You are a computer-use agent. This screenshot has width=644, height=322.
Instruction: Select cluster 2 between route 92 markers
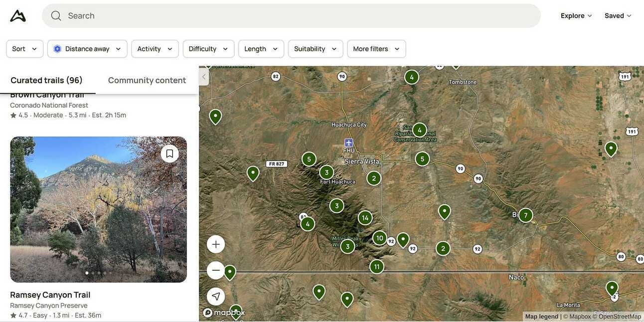(x=443, y=248)
